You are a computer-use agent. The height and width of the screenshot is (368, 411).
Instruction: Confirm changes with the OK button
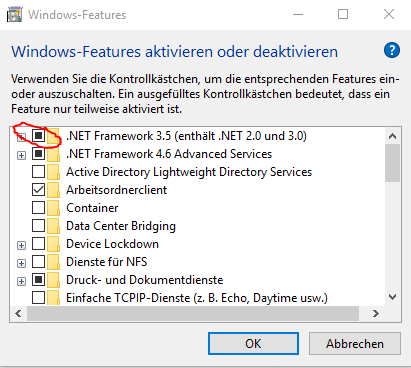tap(253, 344)
